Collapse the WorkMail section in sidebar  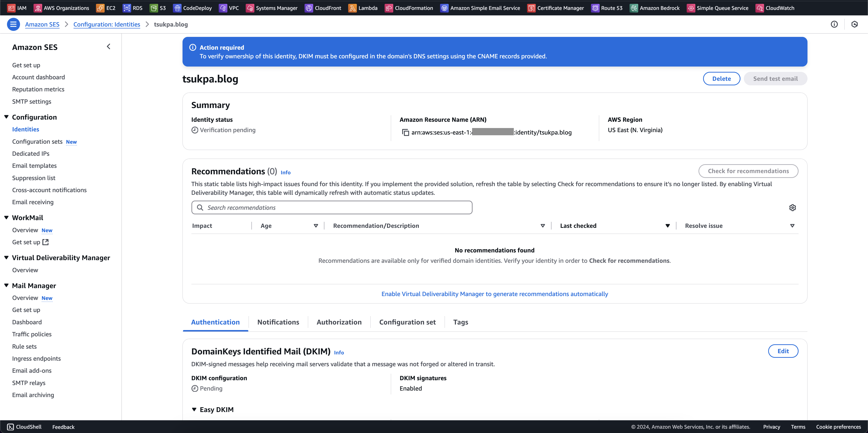[x=7, y=218]
